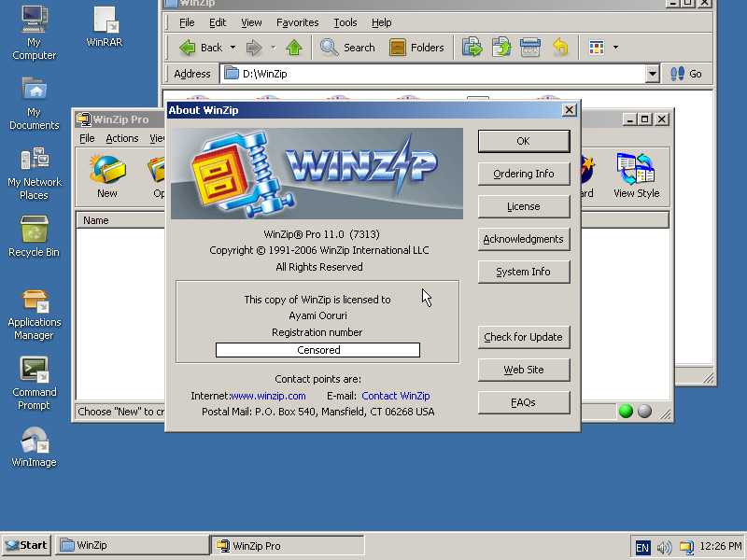Image resolution: width=747 pixels, height=560 pixels.
Task: Toggle the EN language indicator
Action: tap(643, 547)
